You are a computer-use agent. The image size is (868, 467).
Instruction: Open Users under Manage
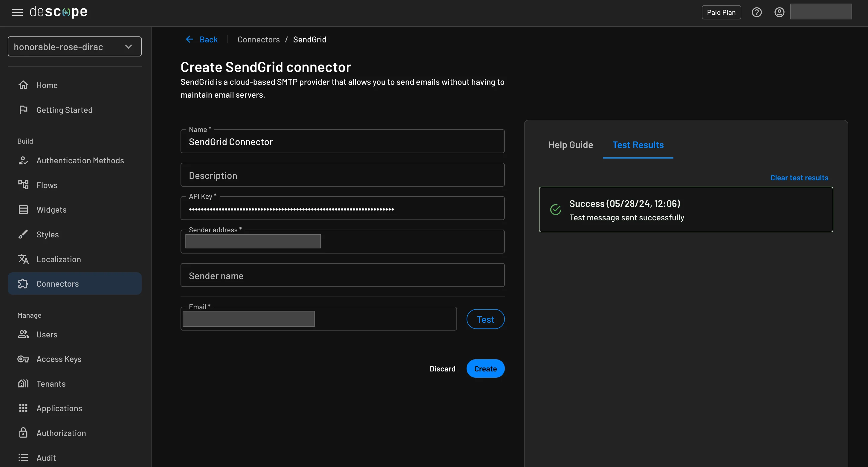[x=74, y=334]
